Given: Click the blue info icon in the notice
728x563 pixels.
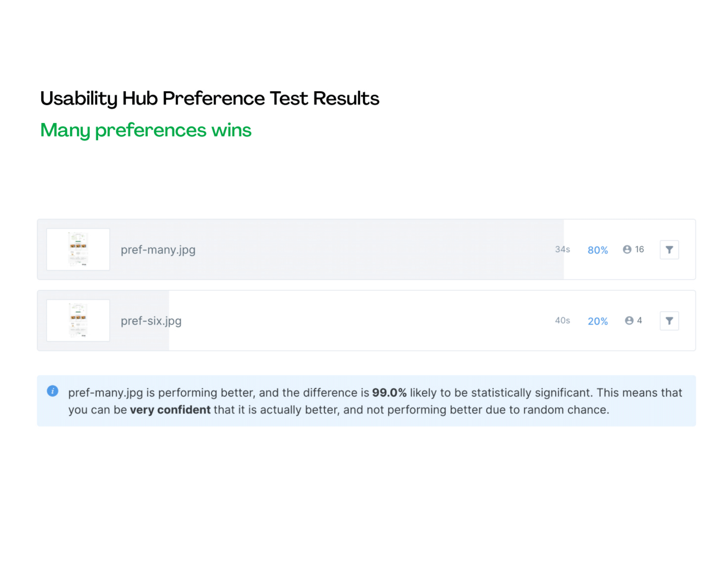Looking at the screenshot, I should pos(53,390).
